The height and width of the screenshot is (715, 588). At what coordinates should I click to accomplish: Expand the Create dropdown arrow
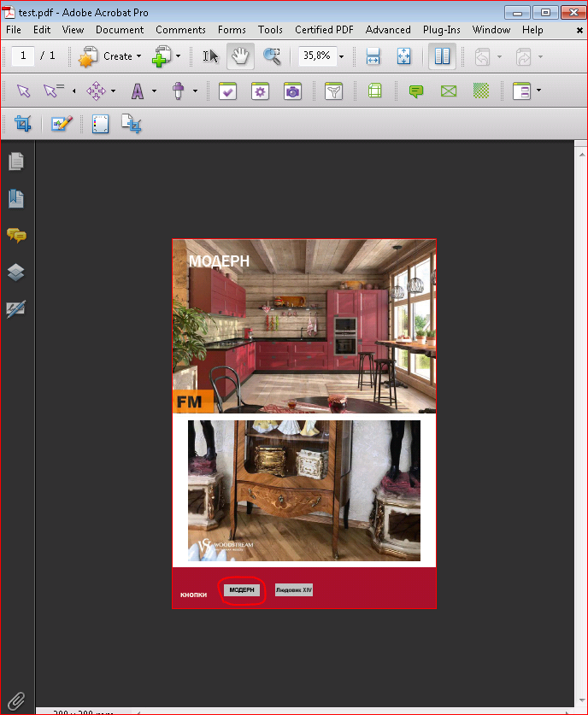coord(138,56)
